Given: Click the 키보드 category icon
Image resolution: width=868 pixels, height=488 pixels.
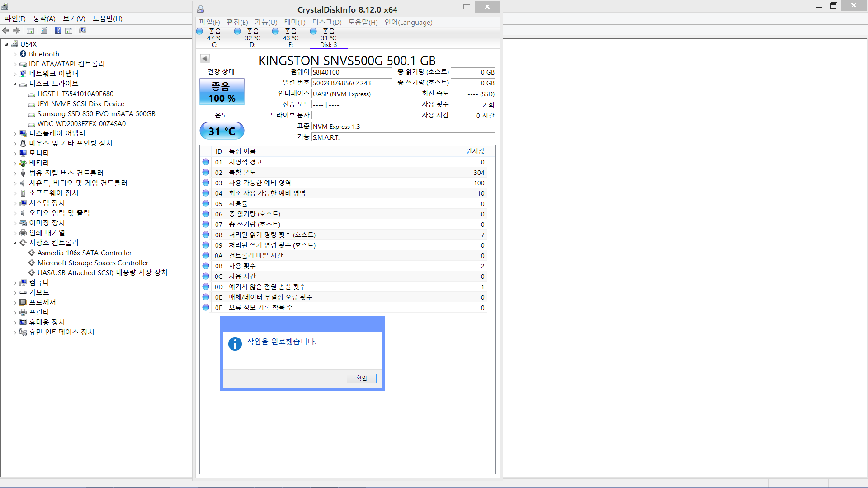Looking at the screenshot, I should pyautogui.click(x=23, y=292).
